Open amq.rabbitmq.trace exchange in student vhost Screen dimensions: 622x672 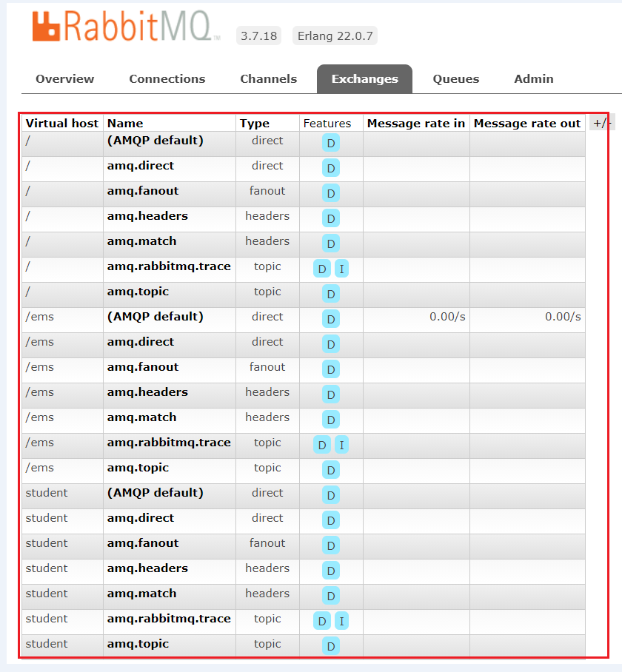169,619
